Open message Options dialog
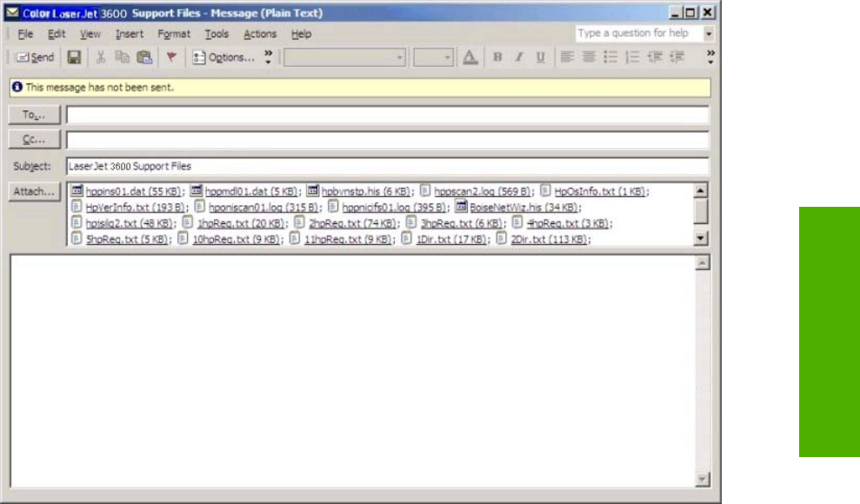The width and height of the screenshot is (860, 504). 223,57
